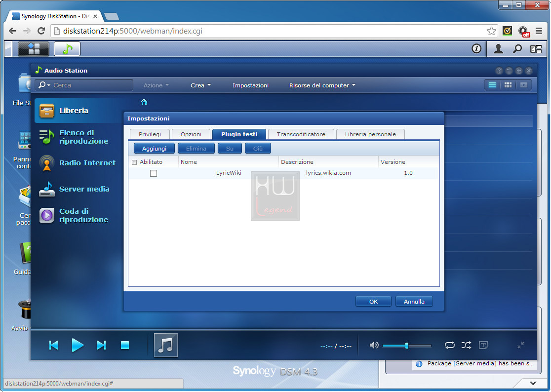Screen dimensions: 551x392
Task: Select the Plugin testi tab
Action: pyautogui.click(x=239, y=134)
